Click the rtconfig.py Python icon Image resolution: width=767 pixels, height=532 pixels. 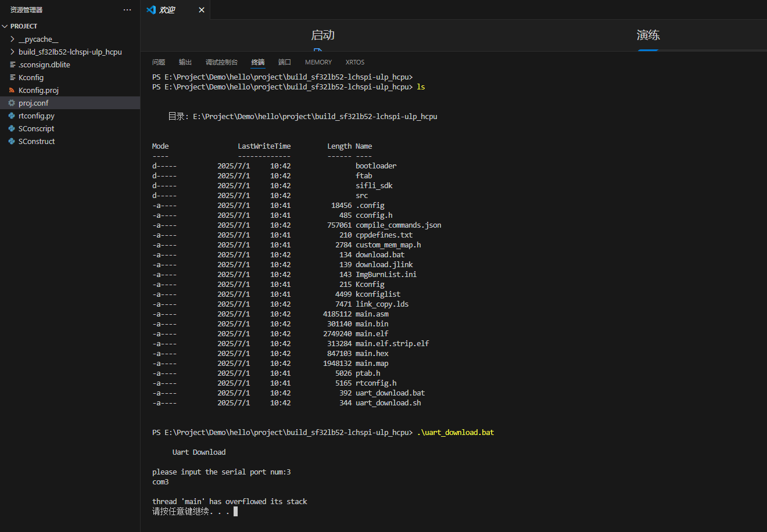[12, 116]
